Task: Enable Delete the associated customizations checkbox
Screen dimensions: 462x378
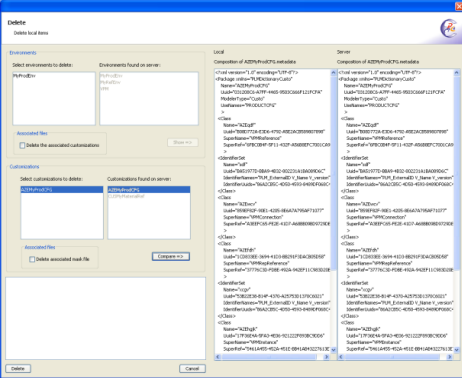Action: [x=22, y=145]
